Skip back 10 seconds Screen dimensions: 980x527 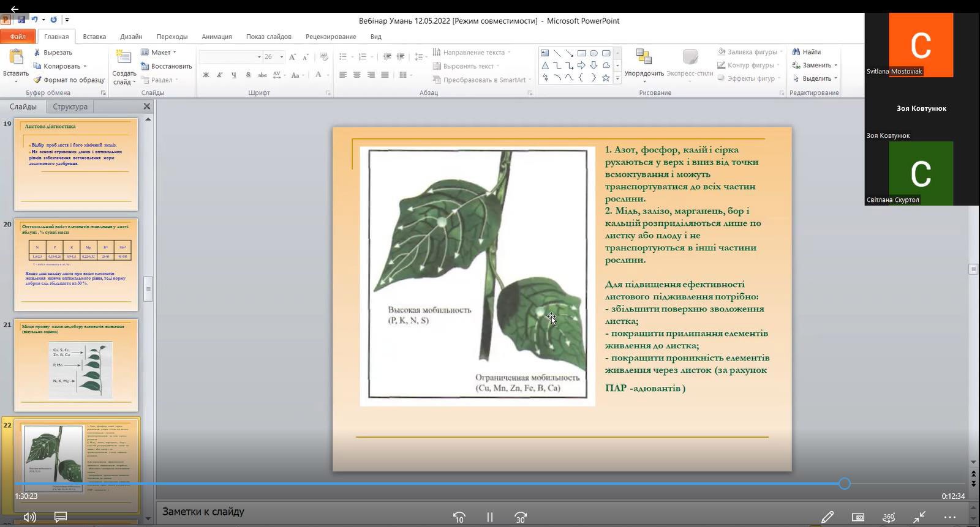coord(459,517)
